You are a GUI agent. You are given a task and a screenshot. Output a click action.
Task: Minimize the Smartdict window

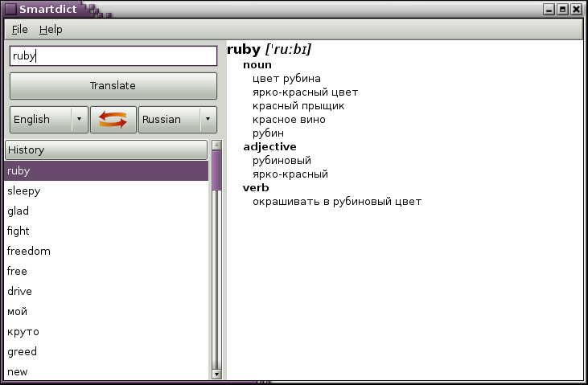click(x=549, y=9)
